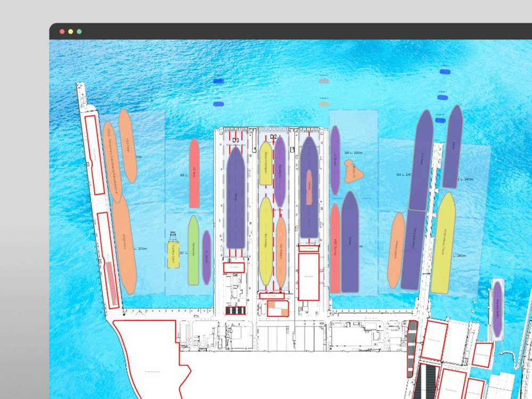This screenshot has width=532, height=399.
Task: Select the upper blue buoy above D3
Action: (219, 81)
